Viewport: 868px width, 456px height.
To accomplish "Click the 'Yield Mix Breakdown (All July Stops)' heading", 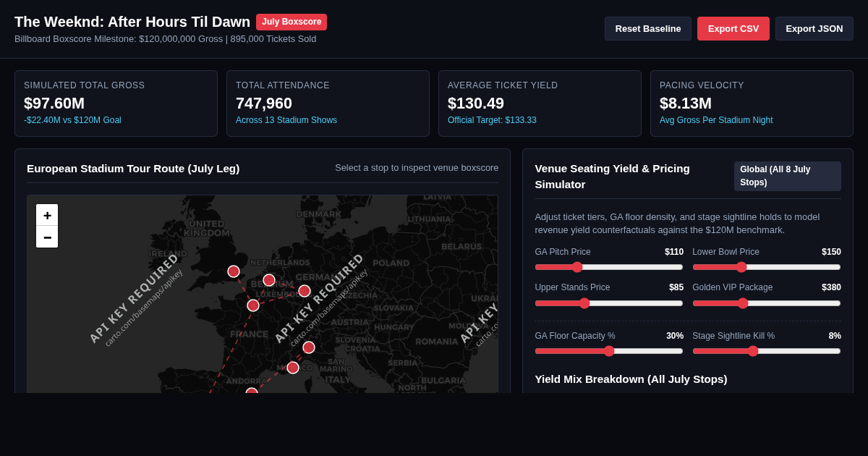I will click(631, 379).
